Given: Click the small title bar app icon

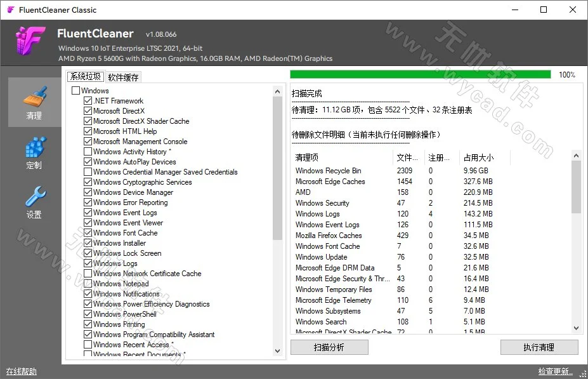Looking at the screenshot, I should click(11, 10).
